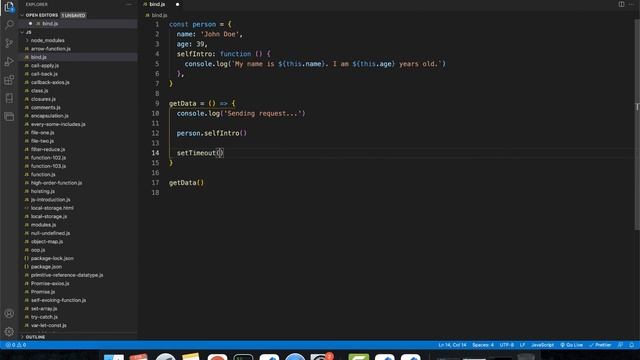The width and height of the screenshot is (640, 360).
Task: Open filter-reduce.js file
Action: click(48, 149)
